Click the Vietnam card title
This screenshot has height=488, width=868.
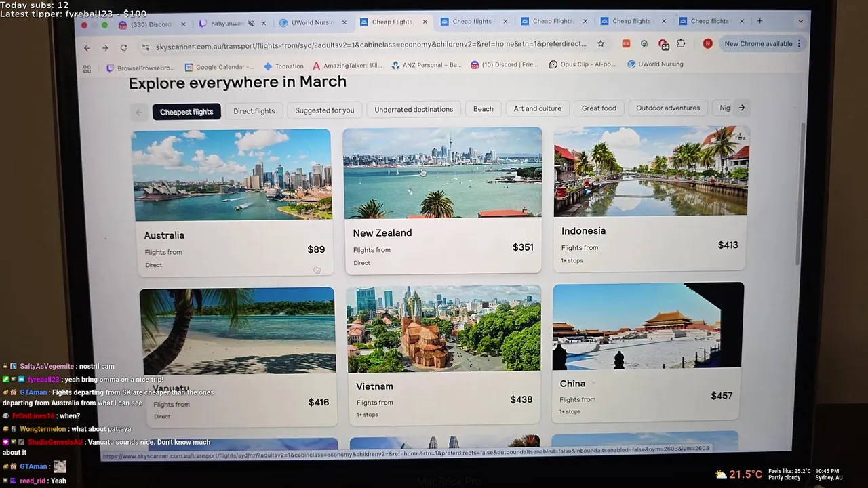[x=374, y=386]
